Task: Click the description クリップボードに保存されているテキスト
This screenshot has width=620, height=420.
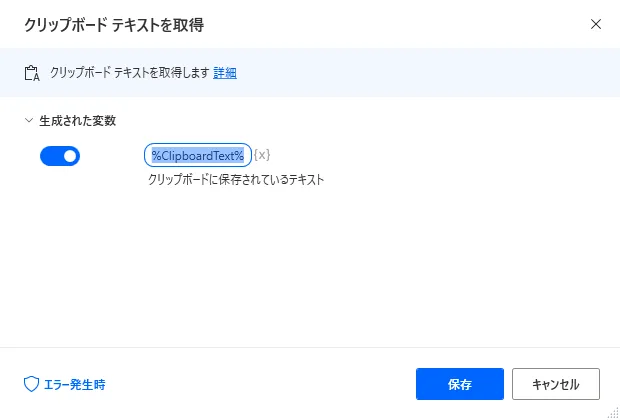Action: point(236,180)
